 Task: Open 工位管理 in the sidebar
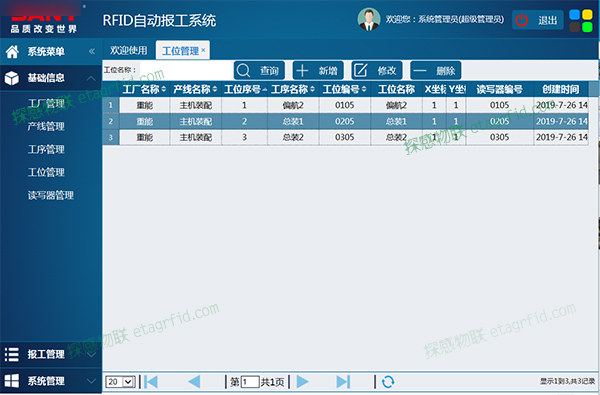pos(46,172)
